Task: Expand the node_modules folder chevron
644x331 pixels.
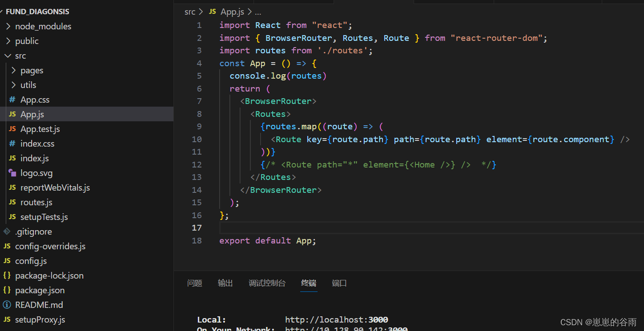Action: [8, 26]
